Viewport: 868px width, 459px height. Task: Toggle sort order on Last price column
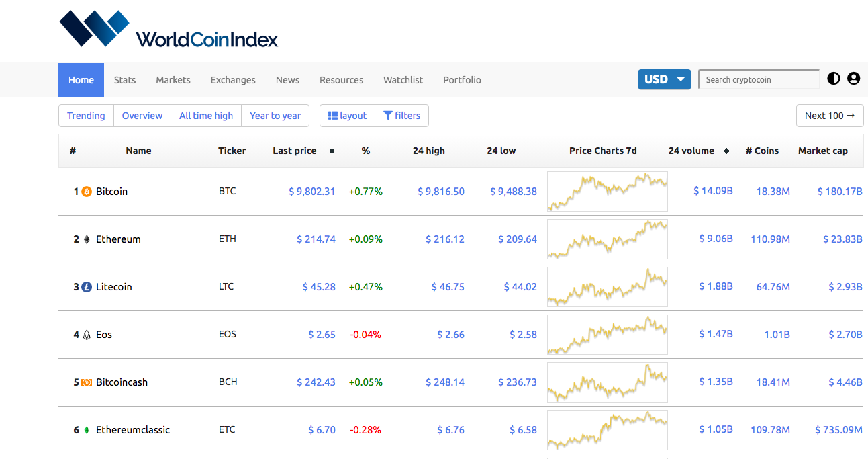point(331,151)
